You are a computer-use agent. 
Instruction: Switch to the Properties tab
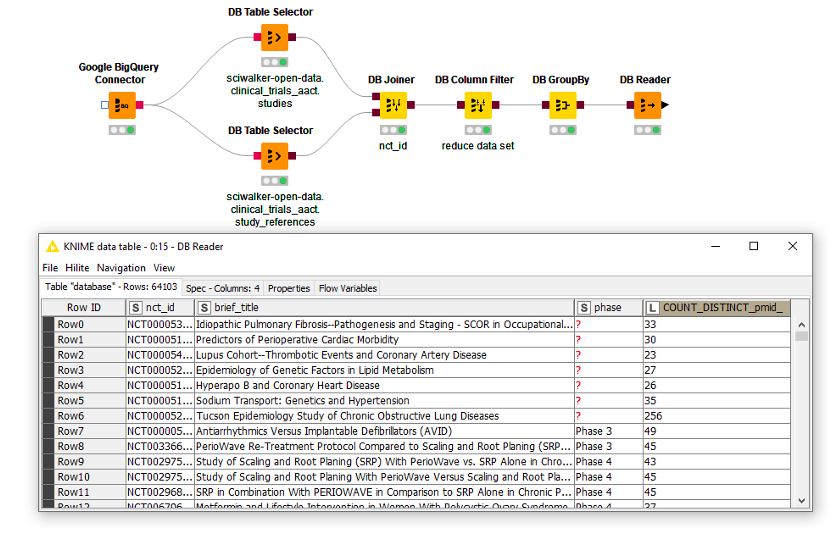pos(289,288)
